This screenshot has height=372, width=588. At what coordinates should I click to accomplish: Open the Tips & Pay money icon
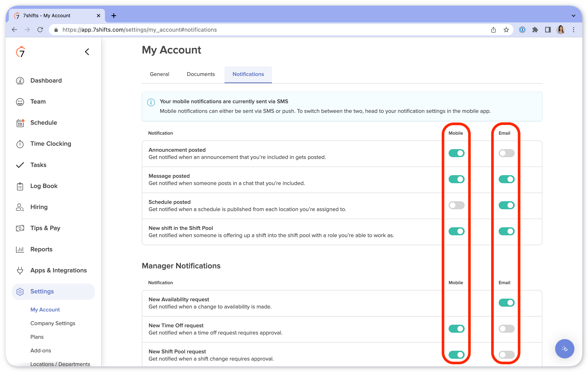(x=20, y=228)
